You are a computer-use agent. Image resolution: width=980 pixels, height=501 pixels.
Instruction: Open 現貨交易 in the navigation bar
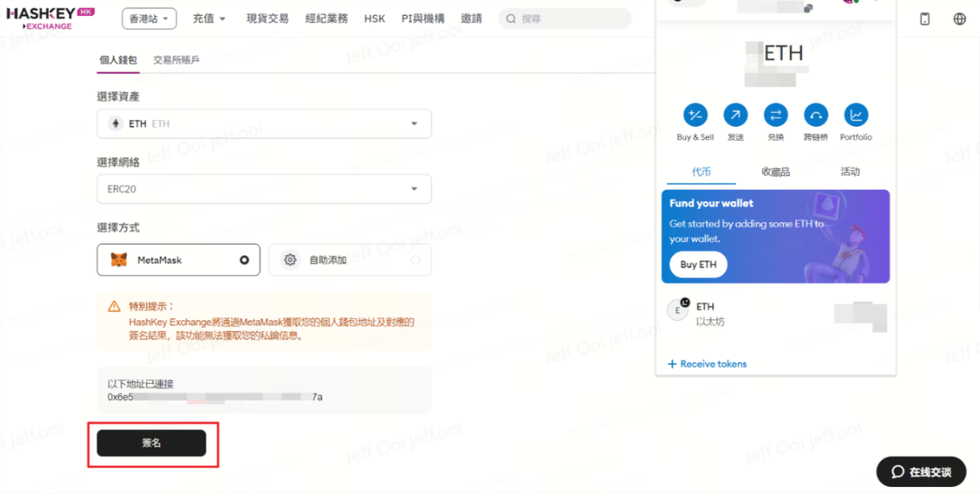click(268, 18)
